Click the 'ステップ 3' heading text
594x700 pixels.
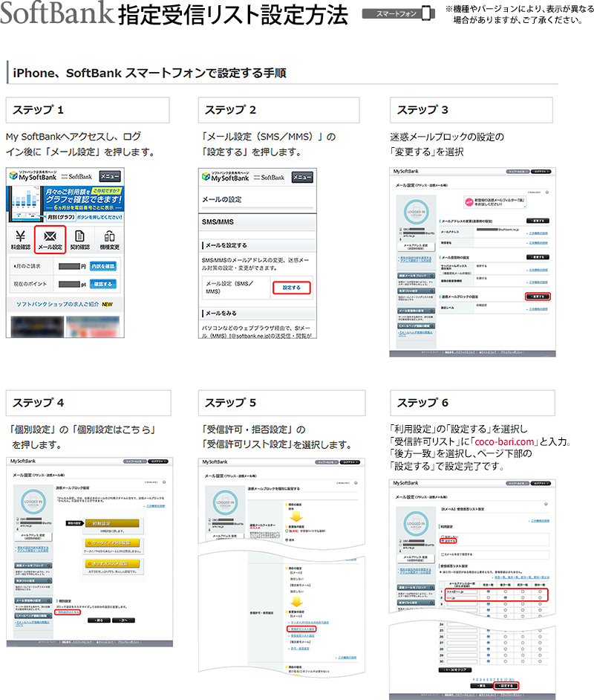(x=422, y=110)
